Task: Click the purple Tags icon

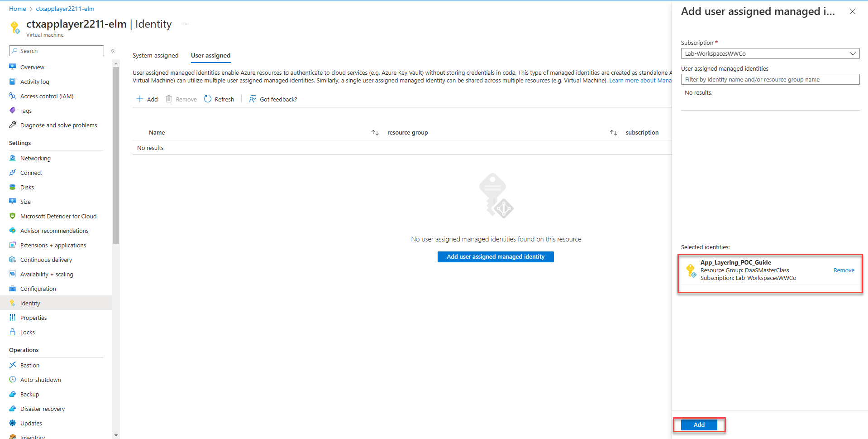Action: pos(13,111)
